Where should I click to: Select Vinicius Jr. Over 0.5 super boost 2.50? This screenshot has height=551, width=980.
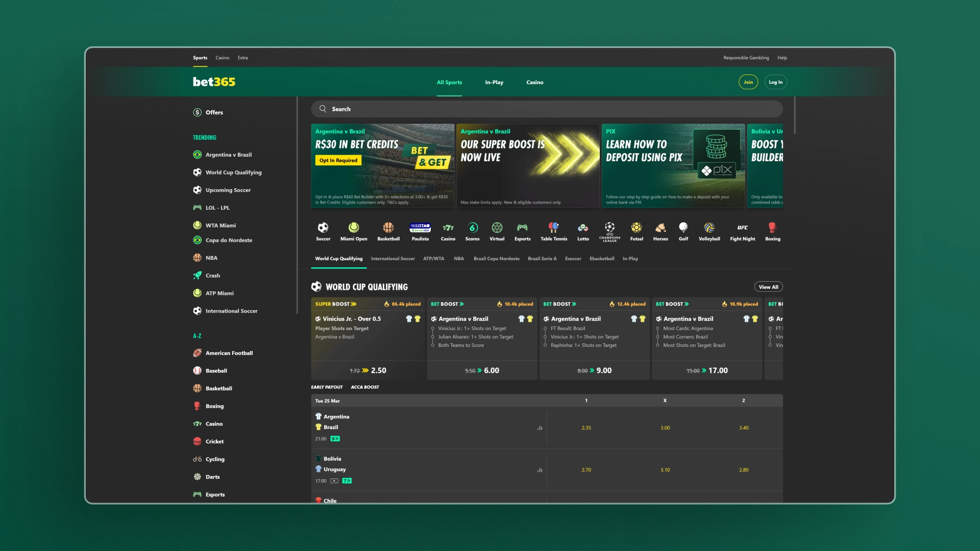(368, 370)
